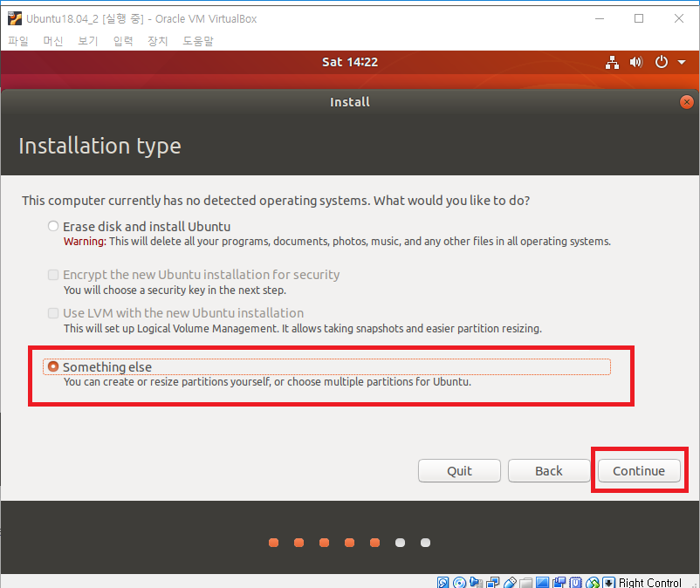The height and width of the screenshot is (588, 700).
Task: Select Erase disk and install Ubuntu
Action: tap(53, 226)
